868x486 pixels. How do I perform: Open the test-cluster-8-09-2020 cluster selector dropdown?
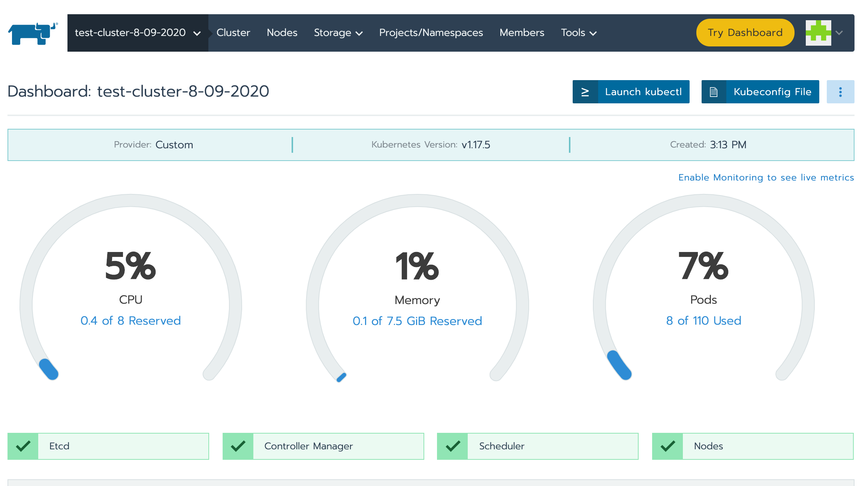coord(138,33)
